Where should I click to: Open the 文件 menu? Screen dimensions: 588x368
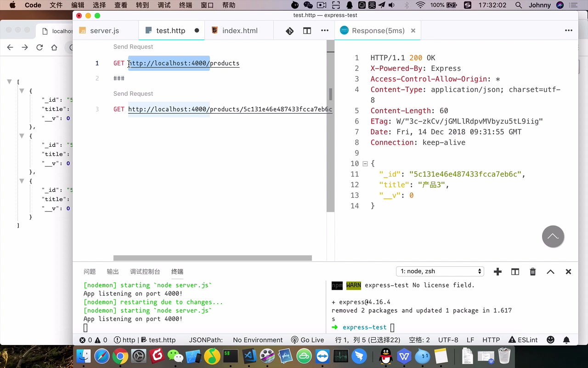click(56, 5)
